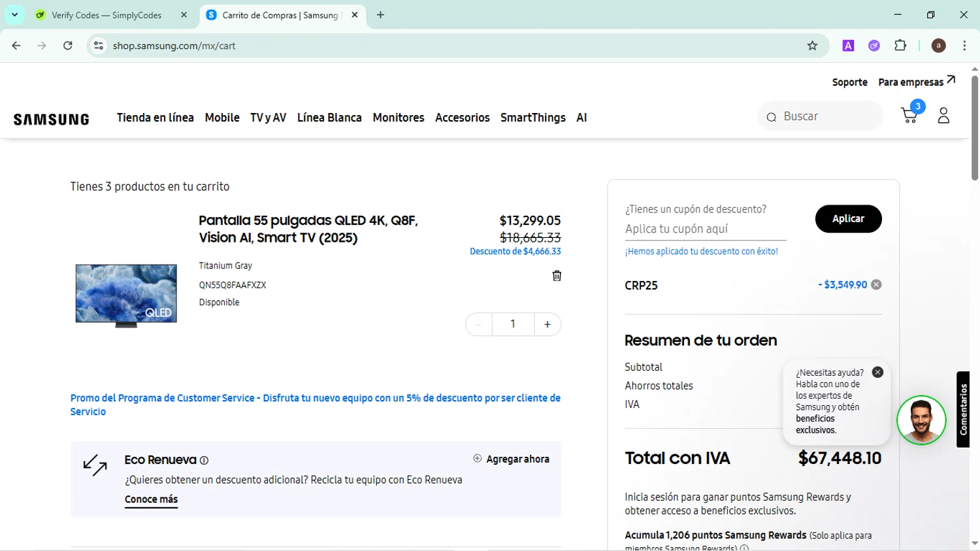Click the Eco Renueva arrows icon
The width and height of the screenshot is (980, 551).
[x=95, y=465]
